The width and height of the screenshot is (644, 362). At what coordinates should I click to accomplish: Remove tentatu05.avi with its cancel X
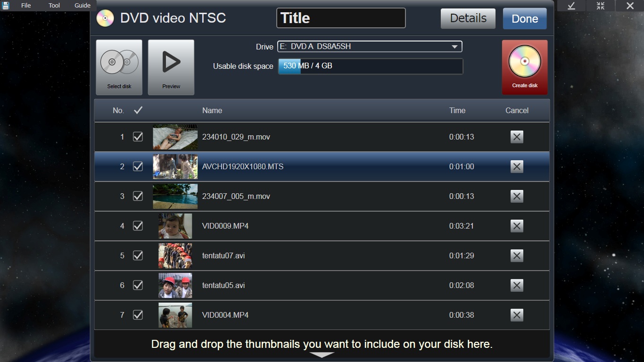517,285
